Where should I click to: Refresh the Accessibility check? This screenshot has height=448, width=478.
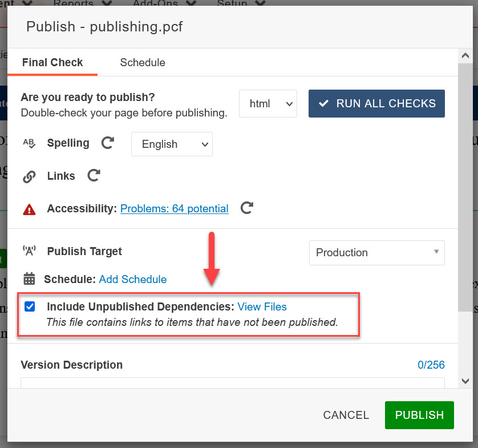point(246,208)
